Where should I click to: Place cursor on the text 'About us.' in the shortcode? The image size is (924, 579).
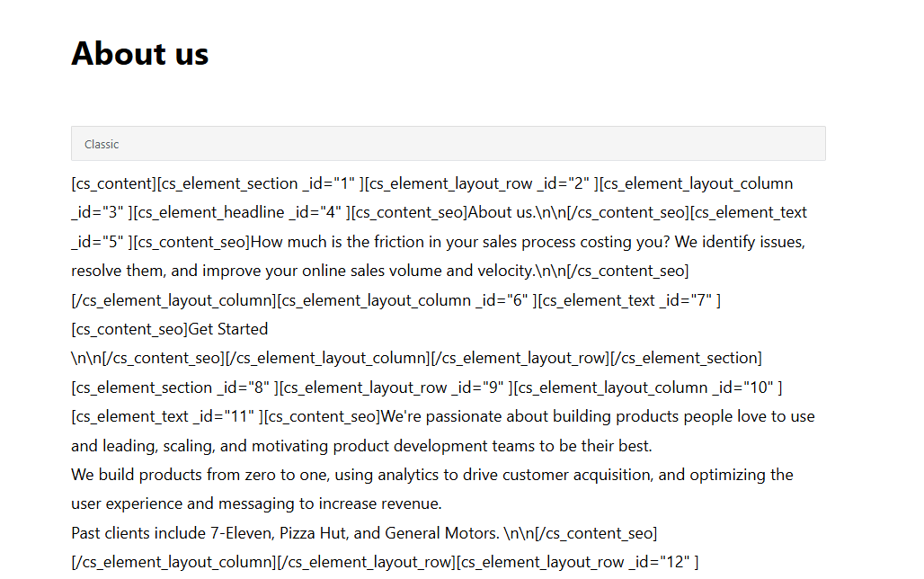pyautogui.click(x=501, y=212)
